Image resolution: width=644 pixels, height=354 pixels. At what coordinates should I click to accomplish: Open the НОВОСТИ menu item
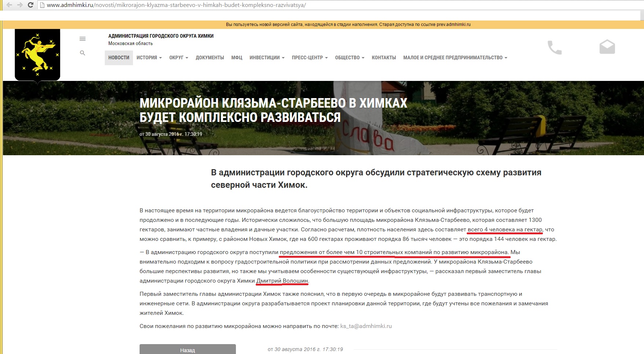click(x=119, y=57)
